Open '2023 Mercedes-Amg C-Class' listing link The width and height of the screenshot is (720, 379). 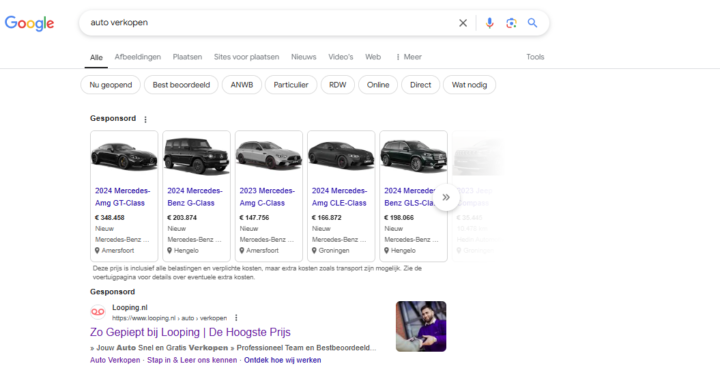(x=267, y=197)
